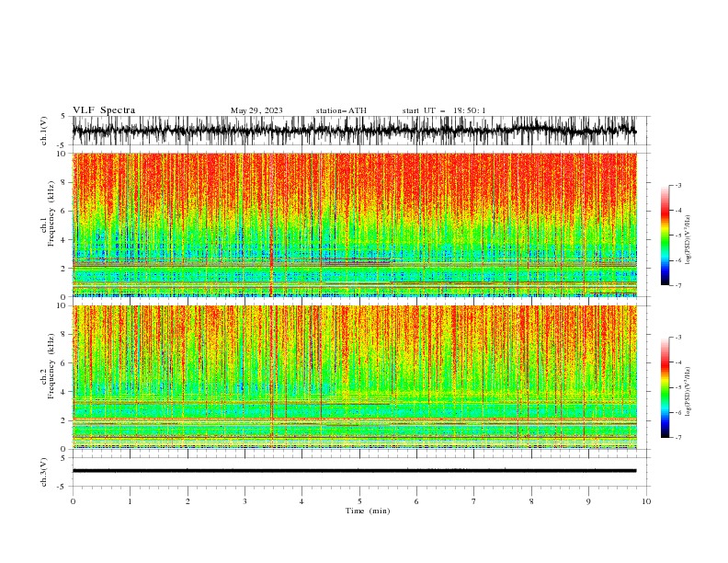Click the 'Time (min)' axis label
The width and height of the screenshot is (728, 563).
click(x=368, y=511)
